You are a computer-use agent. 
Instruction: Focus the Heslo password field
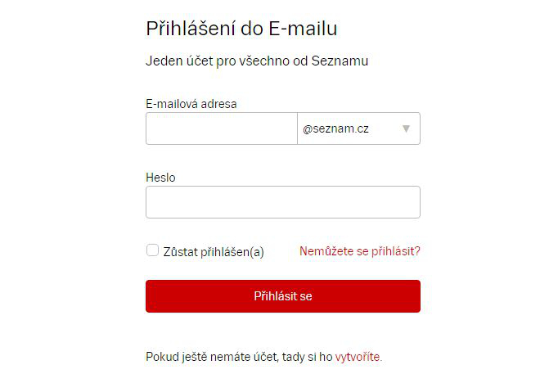282,202
